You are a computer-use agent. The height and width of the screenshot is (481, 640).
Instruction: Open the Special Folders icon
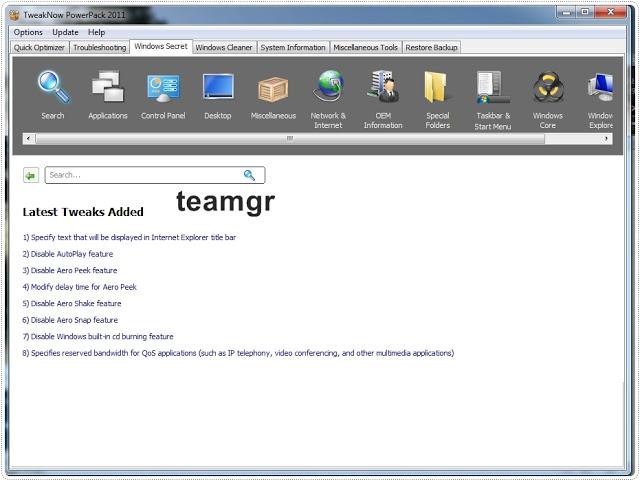pyautogui.click(x=438, y=87)
